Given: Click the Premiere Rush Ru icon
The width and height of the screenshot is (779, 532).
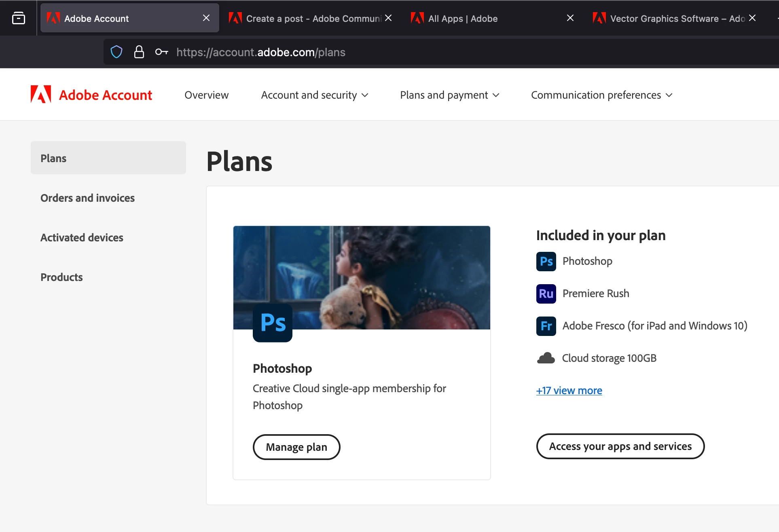Looking at the screenshot, I should point(546,294).
